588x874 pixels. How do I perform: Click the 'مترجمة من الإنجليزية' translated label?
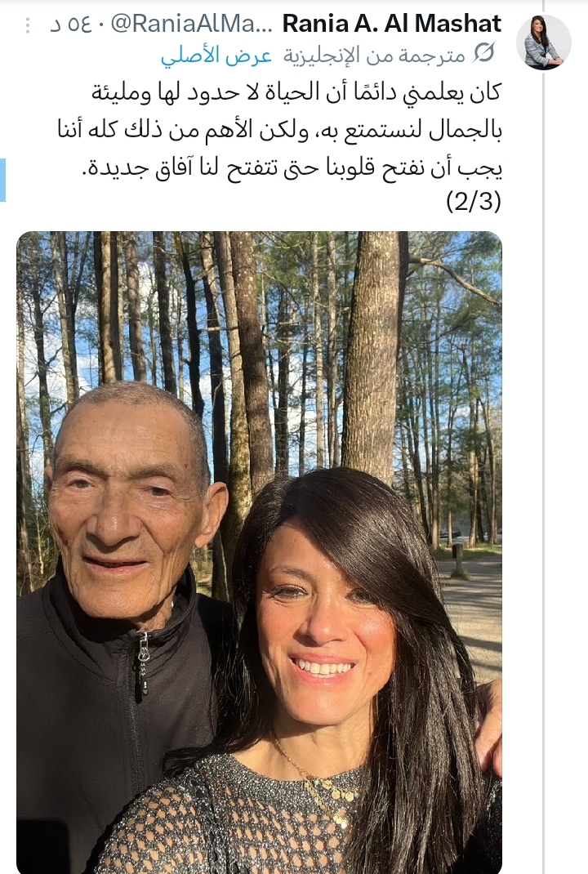point(374,56)
